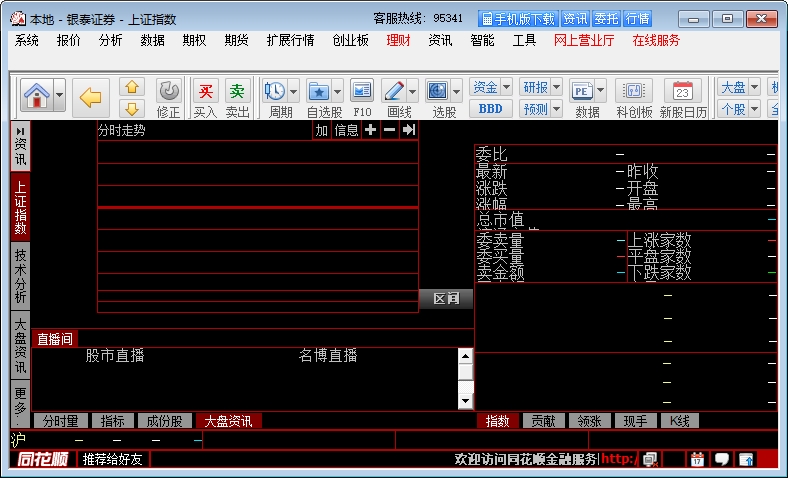Click the 区间 button
Image resolution: width=788 pixels, height=478 pixels.
(x=446, y=299)
